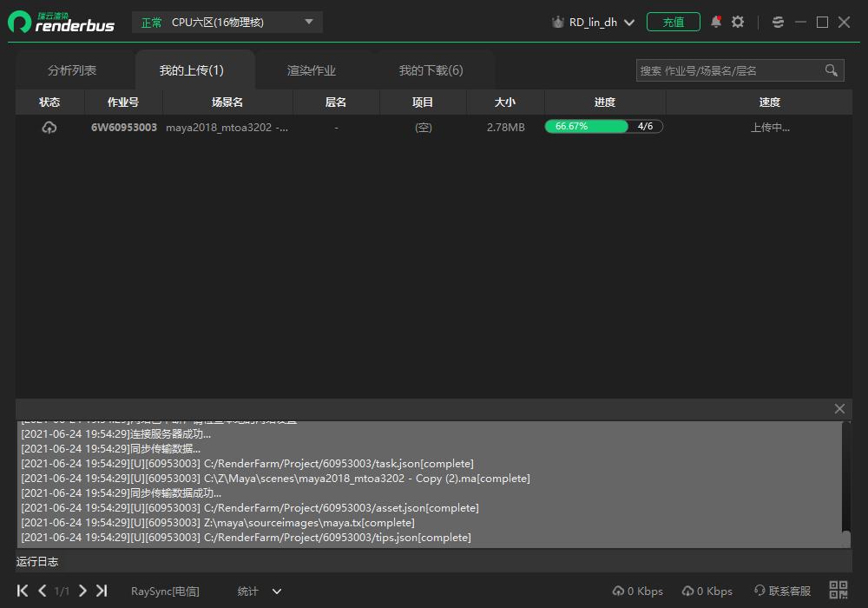Click the upload cloud status icon in job row
This screenshot has width=868, height=608.
[49, 128]
